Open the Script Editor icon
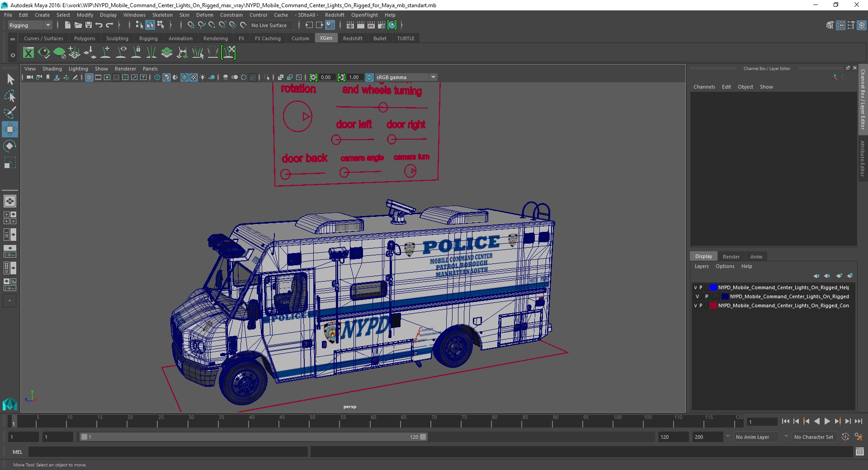This screenshot has height=470, width=868. (x=860, y=451)
